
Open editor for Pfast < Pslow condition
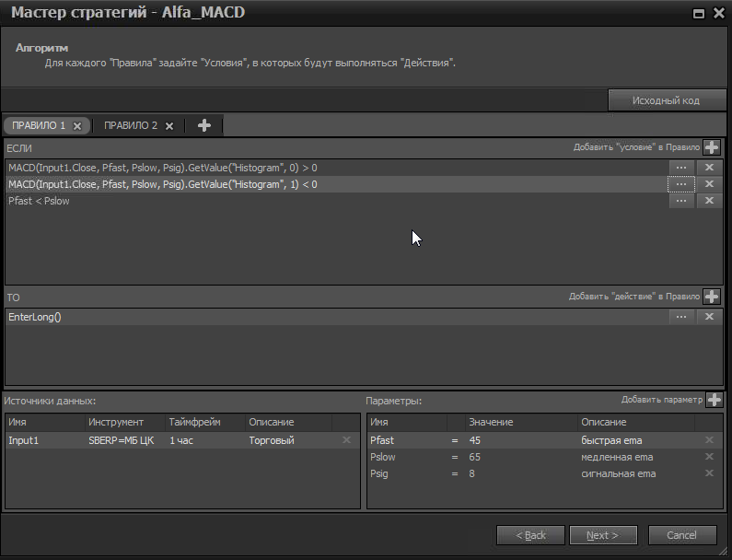(681, 201)
